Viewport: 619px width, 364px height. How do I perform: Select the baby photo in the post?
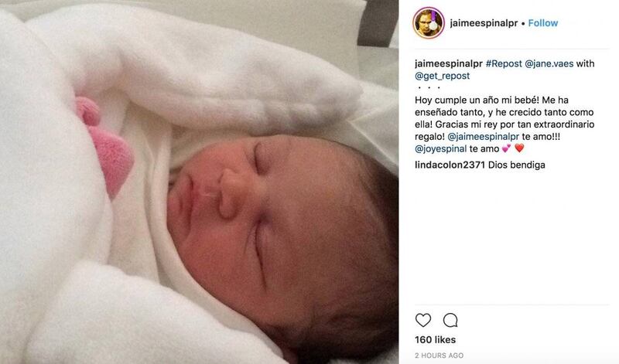pos(199,182)
